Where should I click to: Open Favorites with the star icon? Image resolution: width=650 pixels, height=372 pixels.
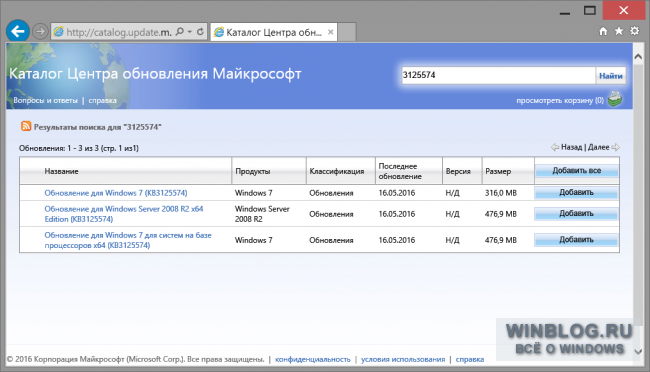click(x=618, y=31)
